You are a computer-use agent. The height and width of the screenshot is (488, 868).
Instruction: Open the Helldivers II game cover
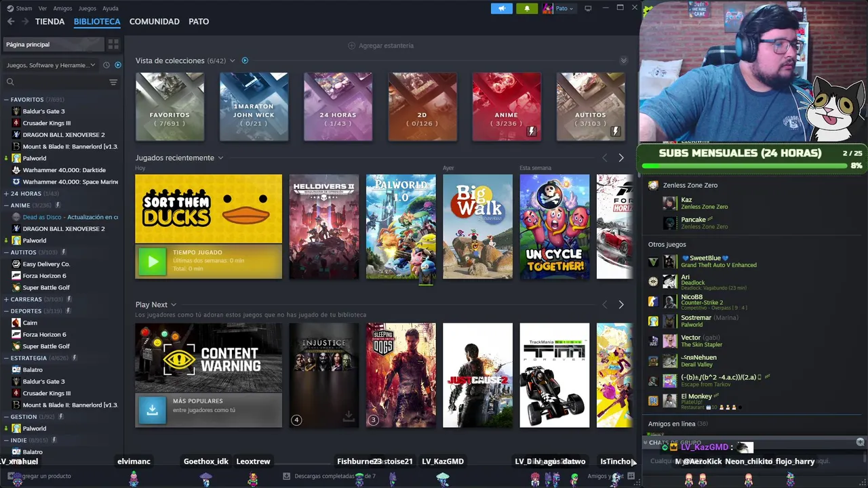point(324,226)
